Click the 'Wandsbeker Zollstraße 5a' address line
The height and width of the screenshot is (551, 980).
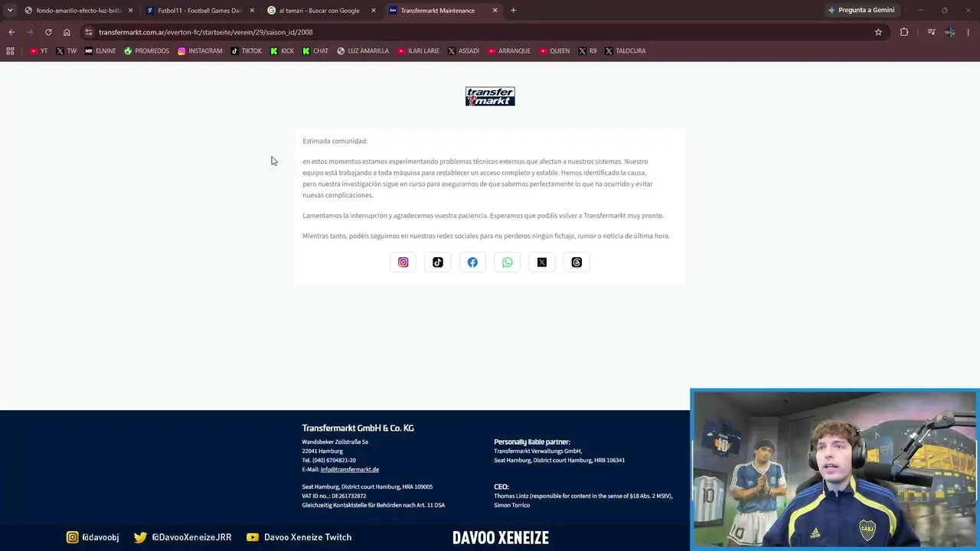click(335, 442)
